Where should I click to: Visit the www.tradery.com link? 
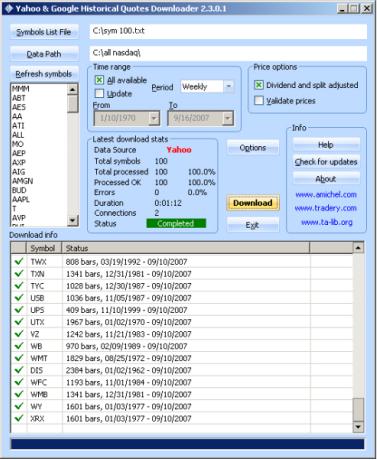(326, 208)
